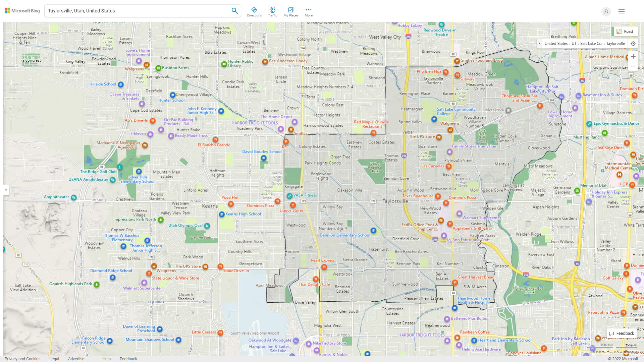Zoom out with the minus control
Screen dimensions: 644x362
pos(633,66)
